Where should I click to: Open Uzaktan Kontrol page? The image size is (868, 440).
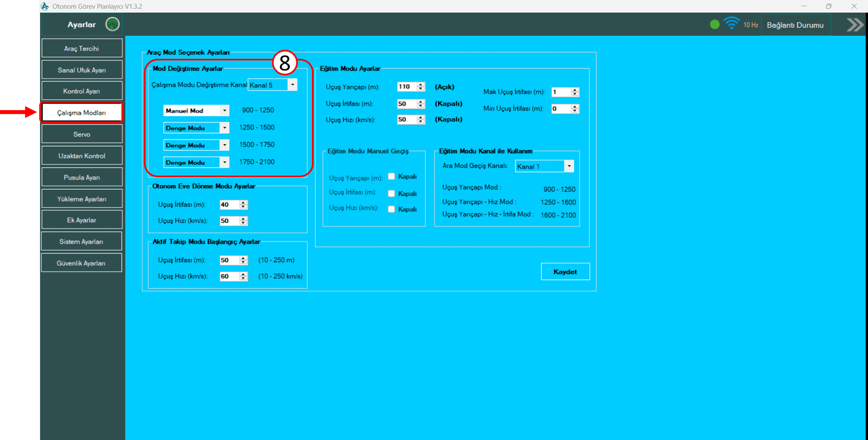tap(82, 156)
